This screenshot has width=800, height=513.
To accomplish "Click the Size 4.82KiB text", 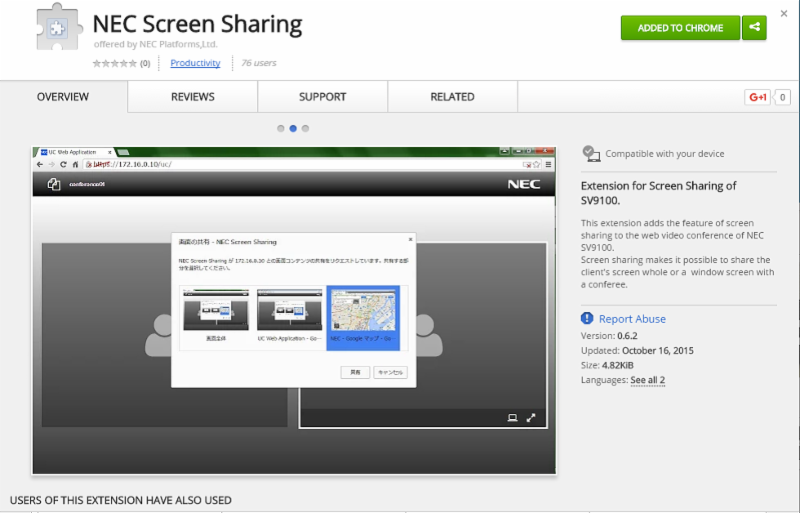I will [607, 365].
